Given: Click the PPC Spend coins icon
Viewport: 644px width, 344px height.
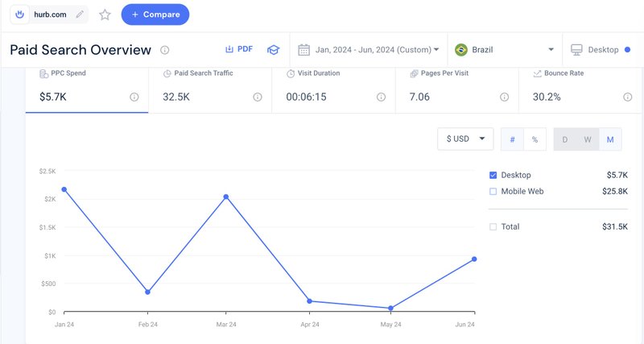Looking at the screenshot, I should [44, 73].
